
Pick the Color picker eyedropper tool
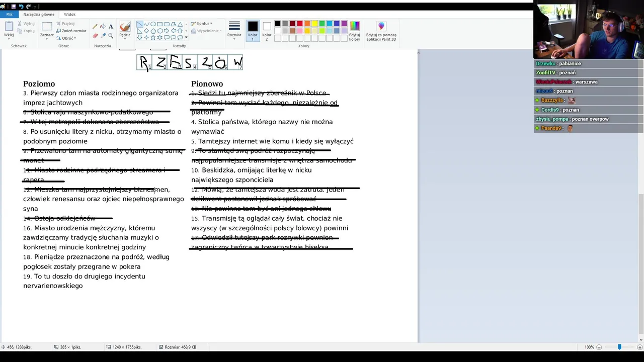[103, 36]
